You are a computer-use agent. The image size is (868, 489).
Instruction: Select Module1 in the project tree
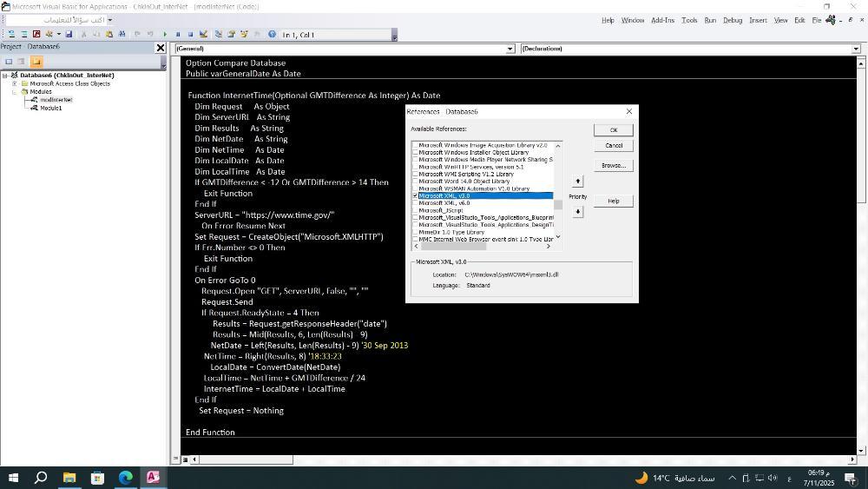50,108
